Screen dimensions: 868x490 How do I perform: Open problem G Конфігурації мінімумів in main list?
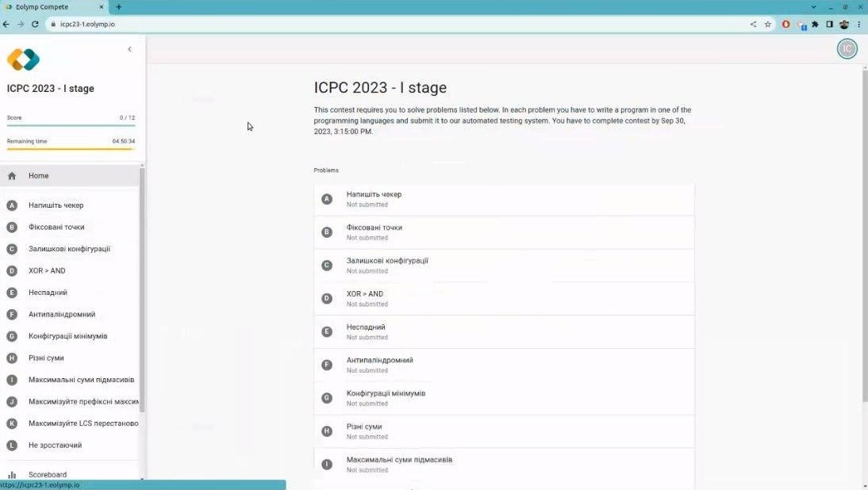click(x=504, y=398)
